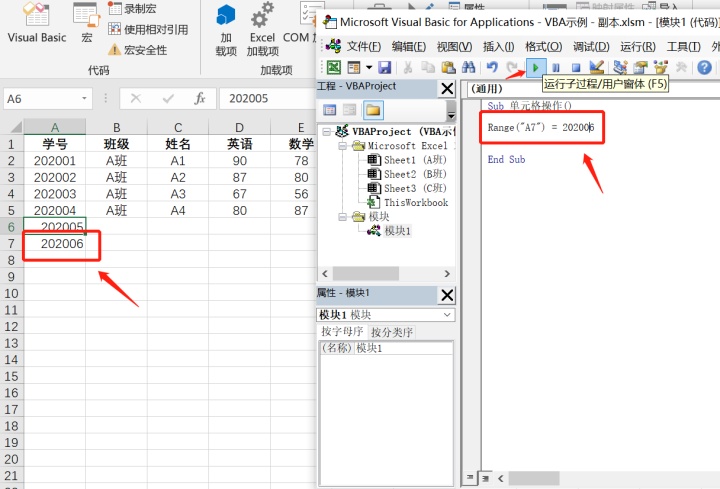The height and width of the screenshot is (489, 720).
Task: Click the Copy icon in VBA toolbar
Action: (x=428, y=68)
